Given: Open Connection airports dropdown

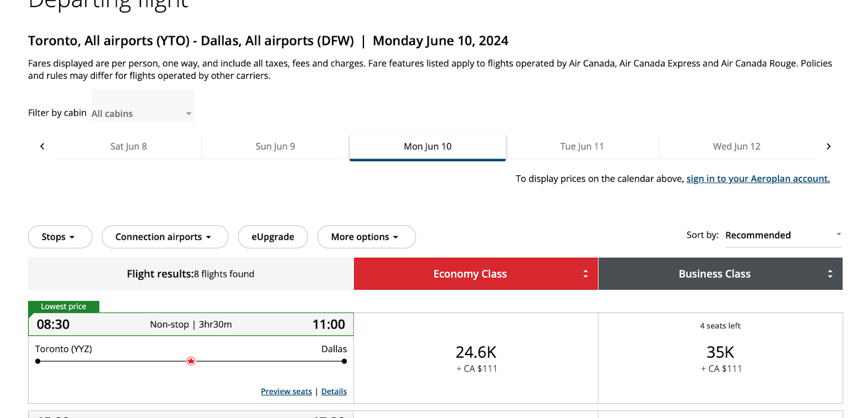Looking at the screenshot, I should (x=165, y=237).
